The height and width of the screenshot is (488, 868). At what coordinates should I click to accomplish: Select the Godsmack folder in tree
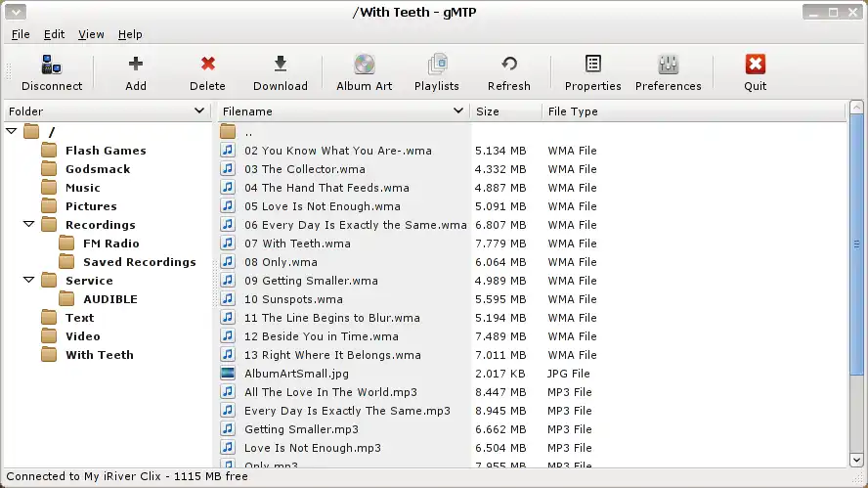(98, 169)
